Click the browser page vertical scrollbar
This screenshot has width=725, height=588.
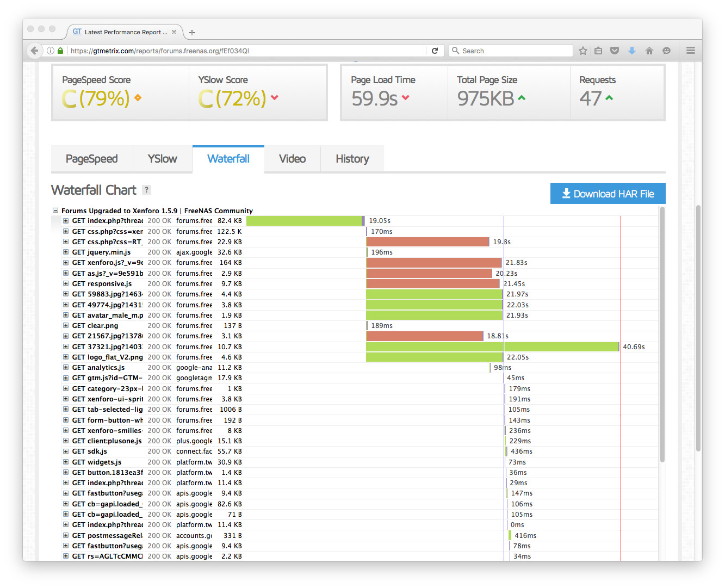698,328
